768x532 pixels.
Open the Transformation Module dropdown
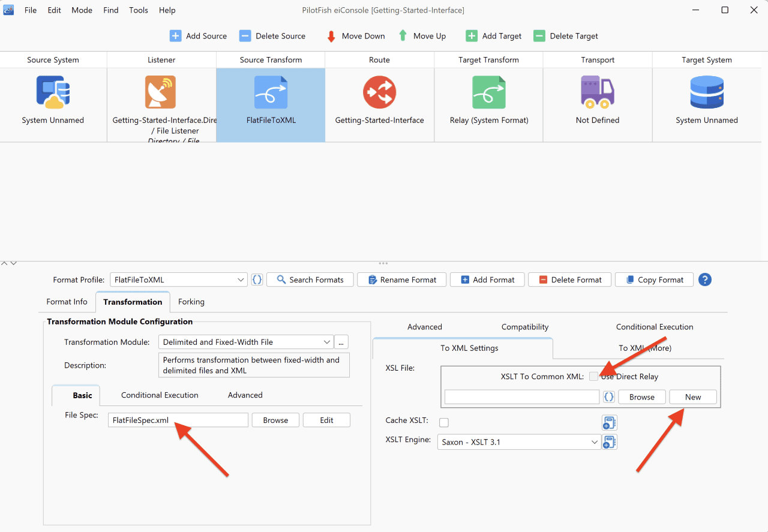[x=246, y=342]
